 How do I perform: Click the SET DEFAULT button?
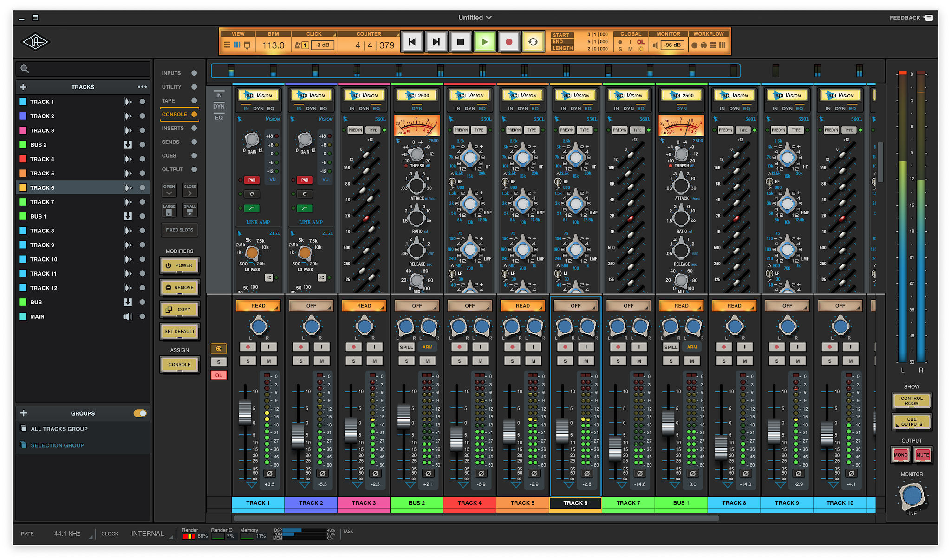179,331
